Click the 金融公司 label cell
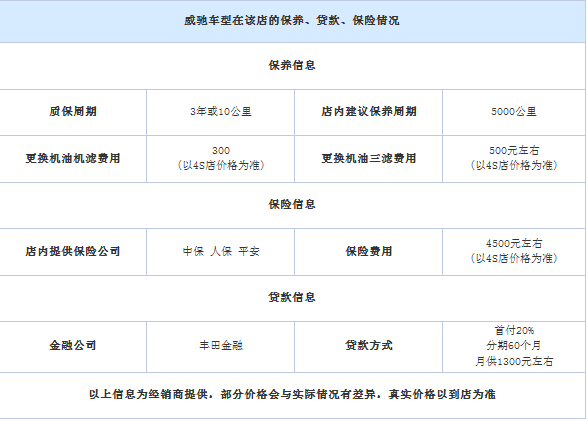588x421 pixels. pyautogui.click(x=73, y=345)
